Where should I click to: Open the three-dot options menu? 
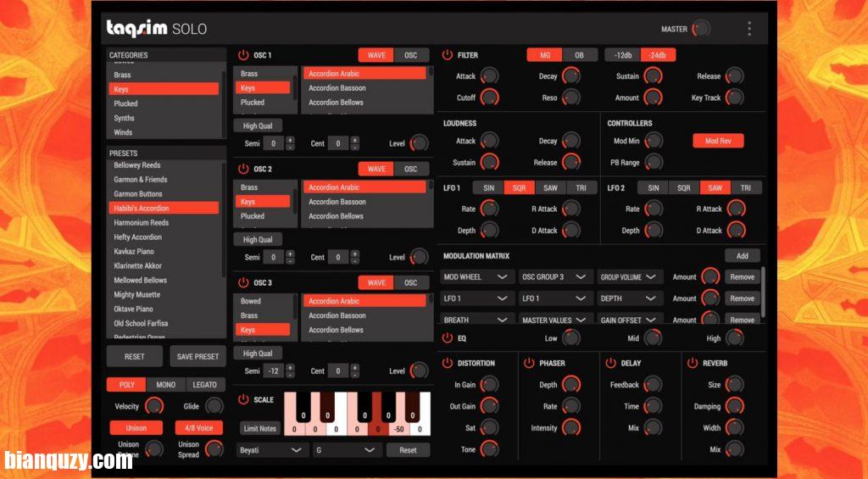tap(749, 29)
